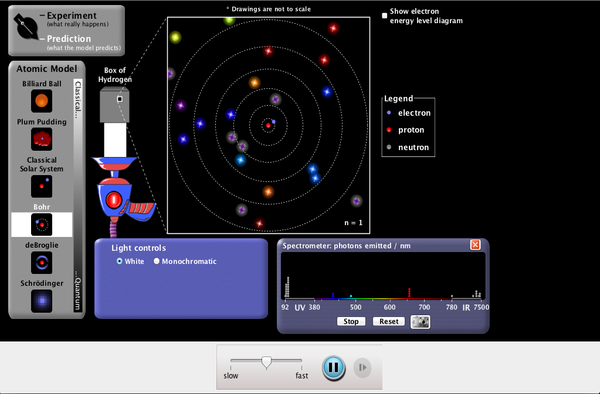Click the Box of Hydrogen label
This screenshot has width=600, height=394.
pyautogui.click(x=115, y=75)
